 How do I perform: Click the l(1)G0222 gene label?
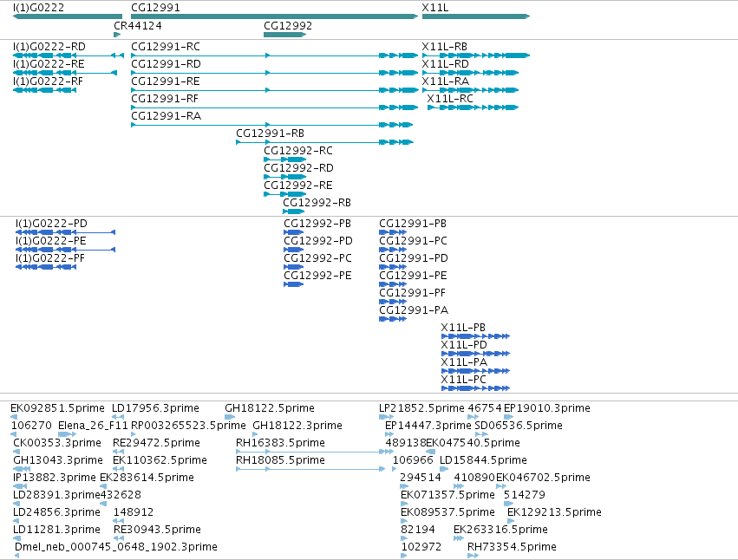point(39,8)
